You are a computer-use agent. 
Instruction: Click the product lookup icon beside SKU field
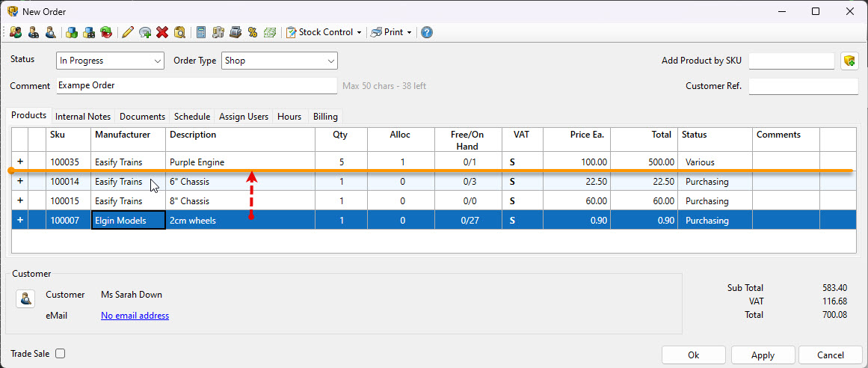click(849, 61)
